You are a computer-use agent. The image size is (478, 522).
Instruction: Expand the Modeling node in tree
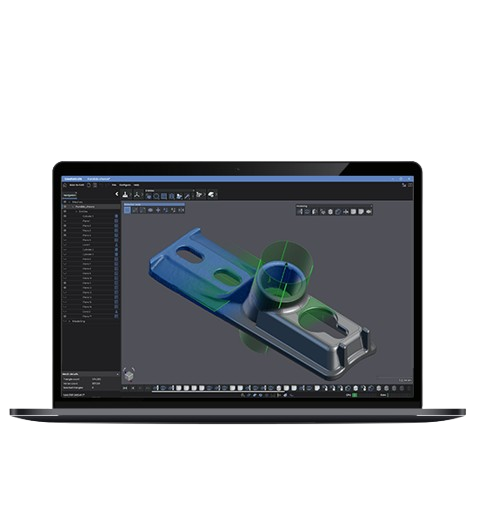pyautogui.click(x=70, y=321)
